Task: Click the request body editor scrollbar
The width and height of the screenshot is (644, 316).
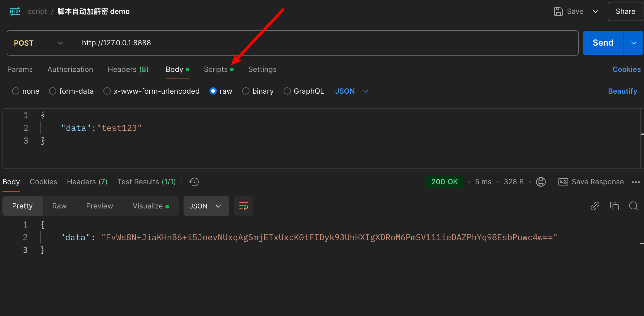Action: (642, 134)
